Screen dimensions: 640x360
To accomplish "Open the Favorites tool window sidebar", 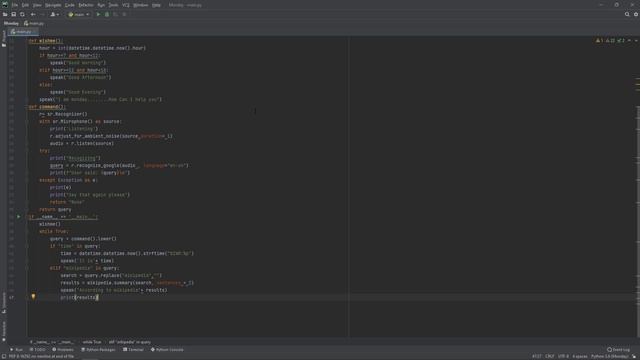I will (x=4, y=331).
